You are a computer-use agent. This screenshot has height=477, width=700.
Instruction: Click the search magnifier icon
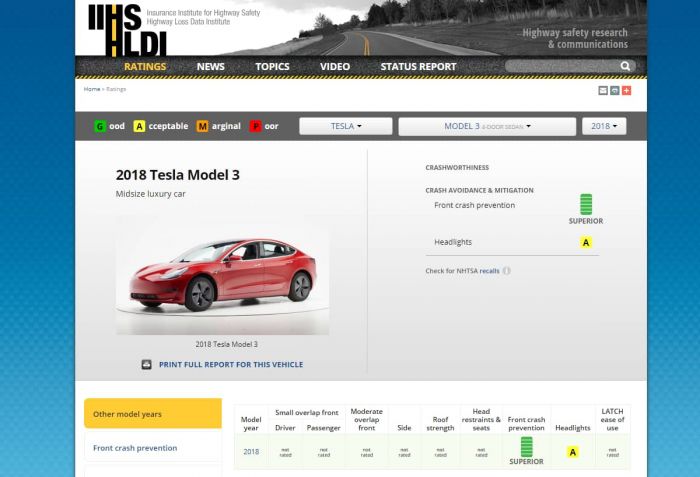click(x=626, y=66)
